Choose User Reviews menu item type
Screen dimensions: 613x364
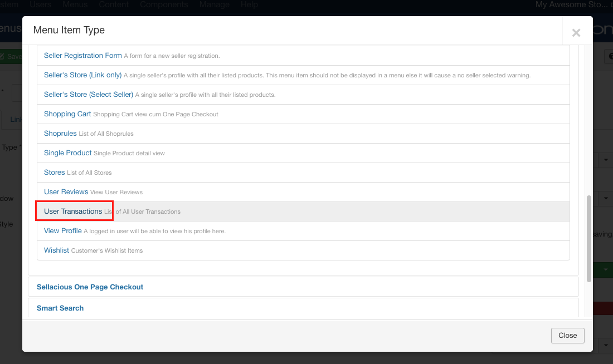(x=66, y=192)
